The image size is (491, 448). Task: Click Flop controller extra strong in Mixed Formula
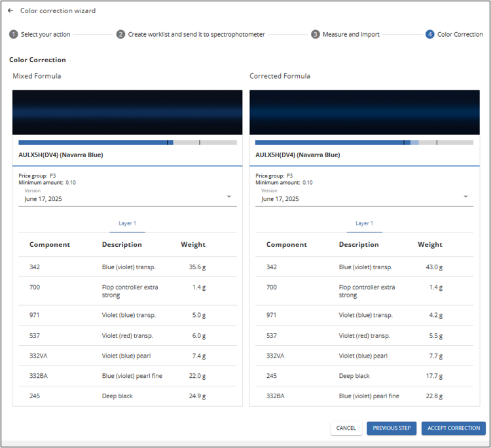point(130,291)
